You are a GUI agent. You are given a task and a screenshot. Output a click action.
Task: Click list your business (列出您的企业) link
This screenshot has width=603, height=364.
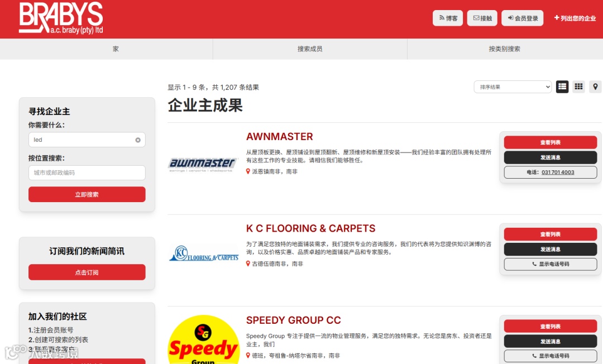coord(575,18)
